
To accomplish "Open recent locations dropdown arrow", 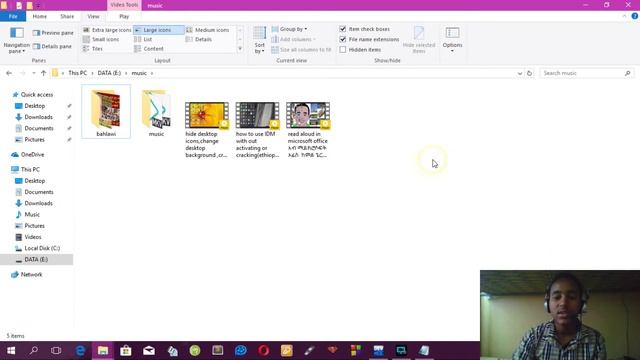I will [33, 73].
